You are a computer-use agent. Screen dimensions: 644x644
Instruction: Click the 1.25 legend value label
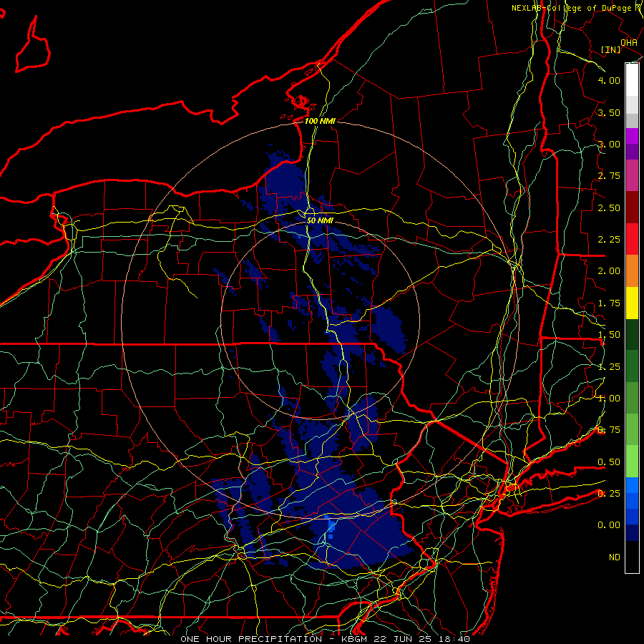609,366
